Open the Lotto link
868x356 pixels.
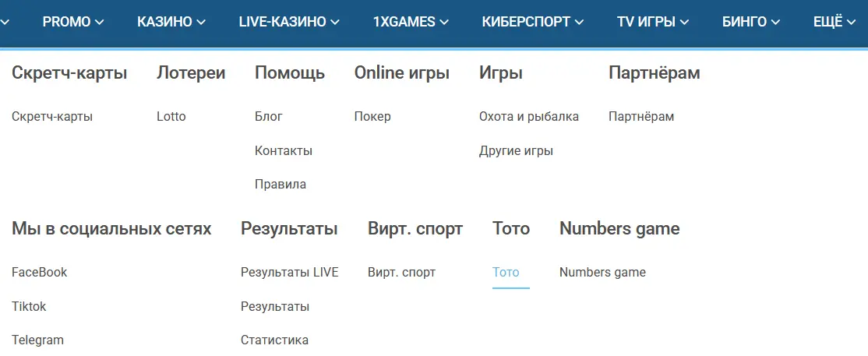pos(171,117)
